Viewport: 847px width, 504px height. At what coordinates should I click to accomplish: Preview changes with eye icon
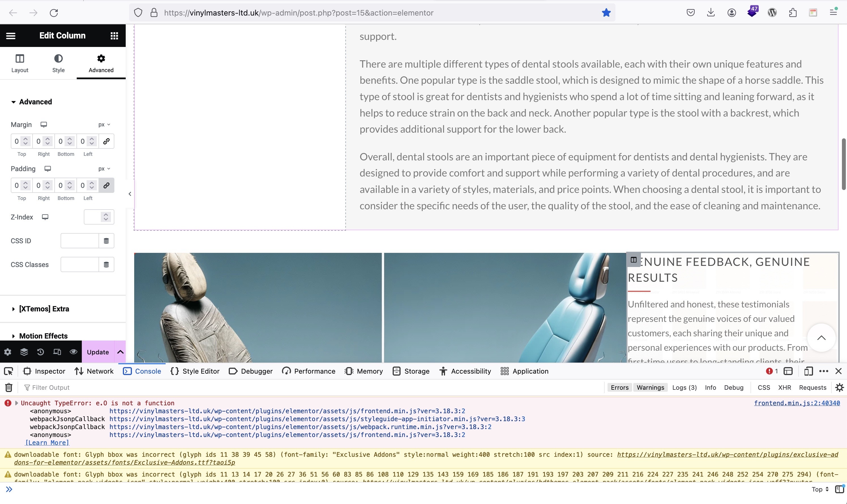coord(73,352)
